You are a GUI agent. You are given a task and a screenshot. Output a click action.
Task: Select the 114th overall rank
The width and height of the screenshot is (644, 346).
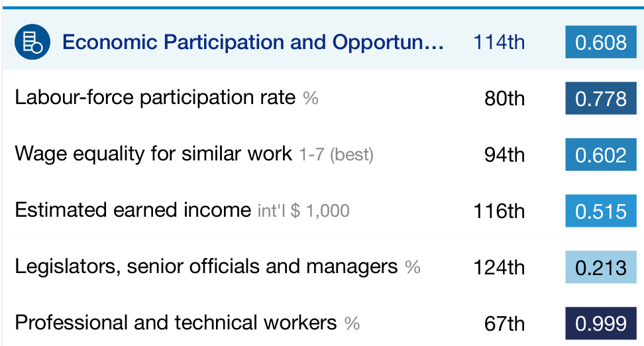coord(499,42)
